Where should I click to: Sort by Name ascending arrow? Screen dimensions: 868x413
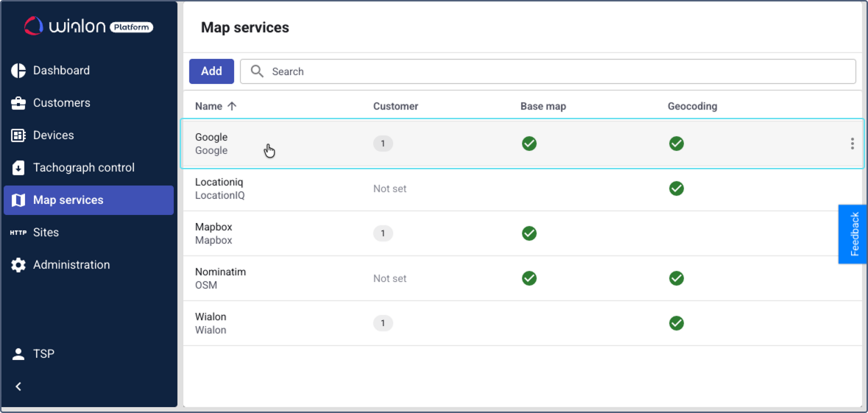pyautogui.click(x=232, y=106)
